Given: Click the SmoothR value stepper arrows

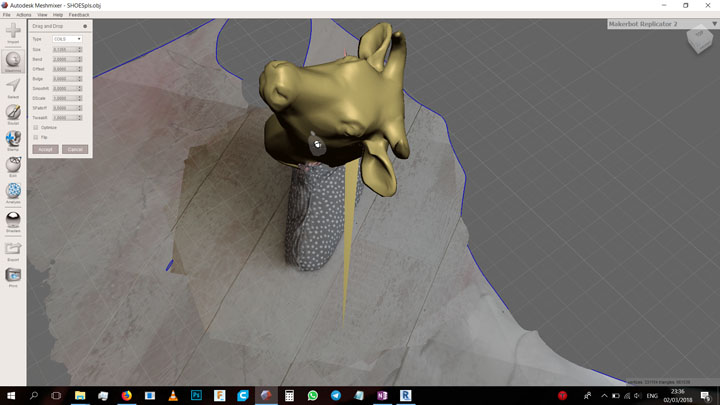Looking at the screenshot, I should (x=80, y=89).
